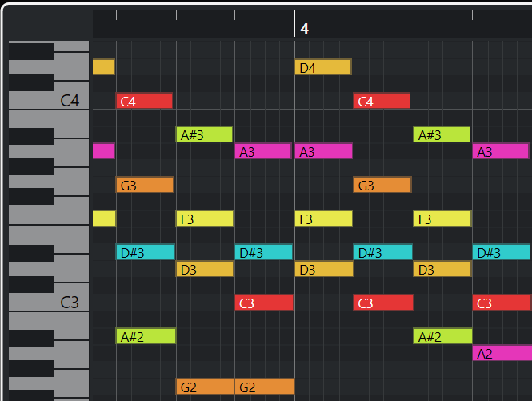Screen dimensions: 532x401
Task: Select the rightmost red C4 note
Action: pos(382,102)
